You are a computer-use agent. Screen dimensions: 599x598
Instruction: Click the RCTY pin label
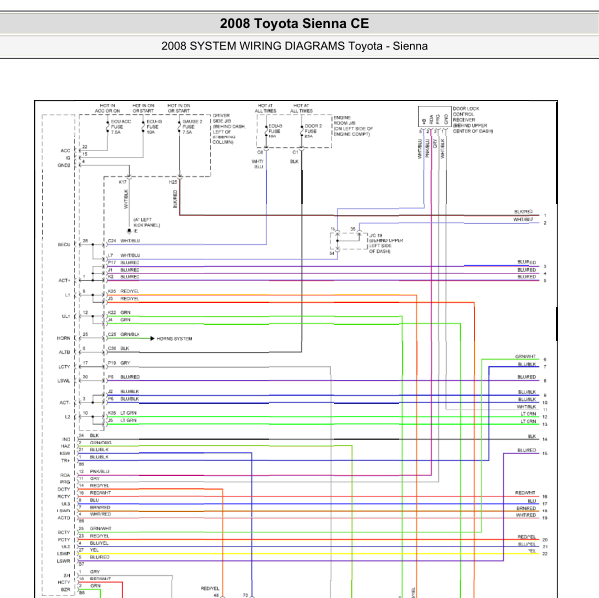(x=64, y=497)
